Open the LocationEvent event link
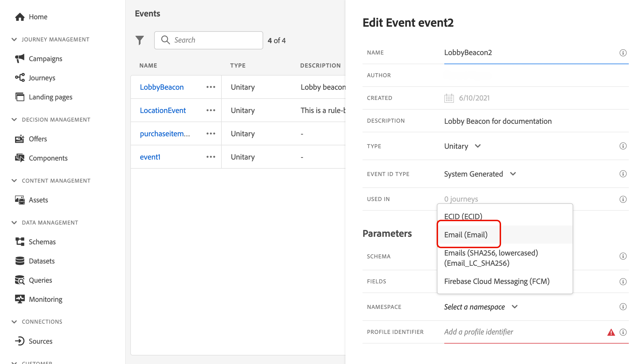This screenshot has height=364, width=643. [x=163, y=110]
